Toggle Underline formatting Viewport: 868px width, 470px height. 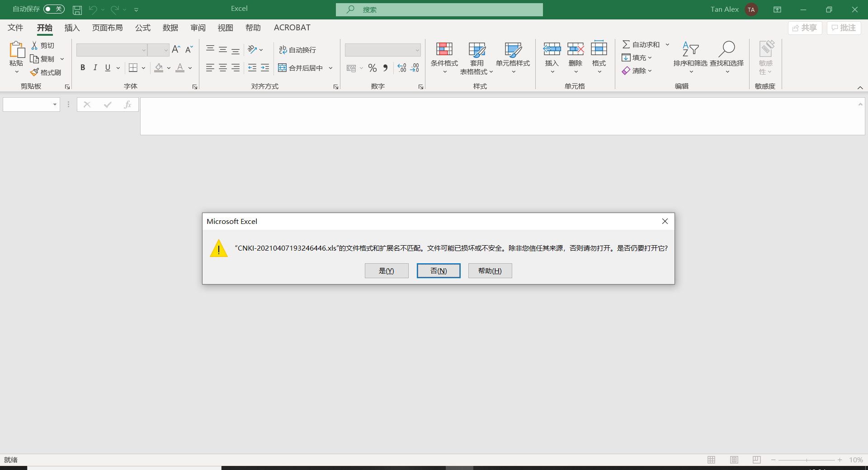(108, 68)
